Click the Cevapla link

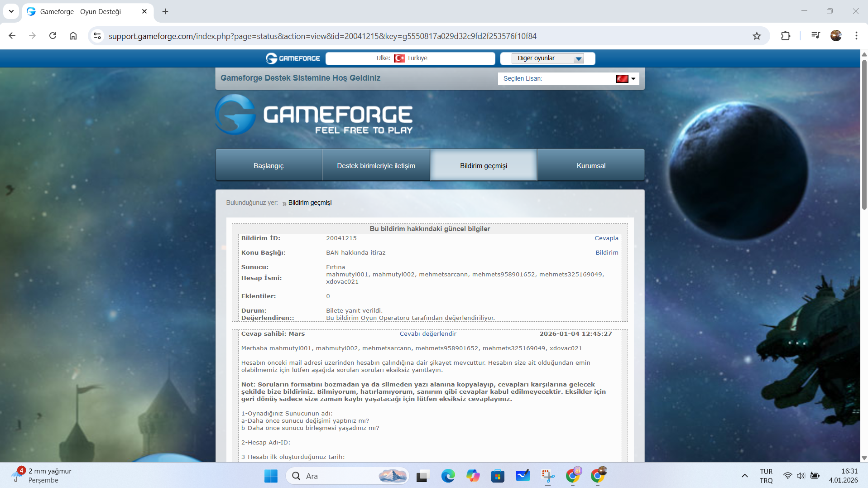coord(606,238)
